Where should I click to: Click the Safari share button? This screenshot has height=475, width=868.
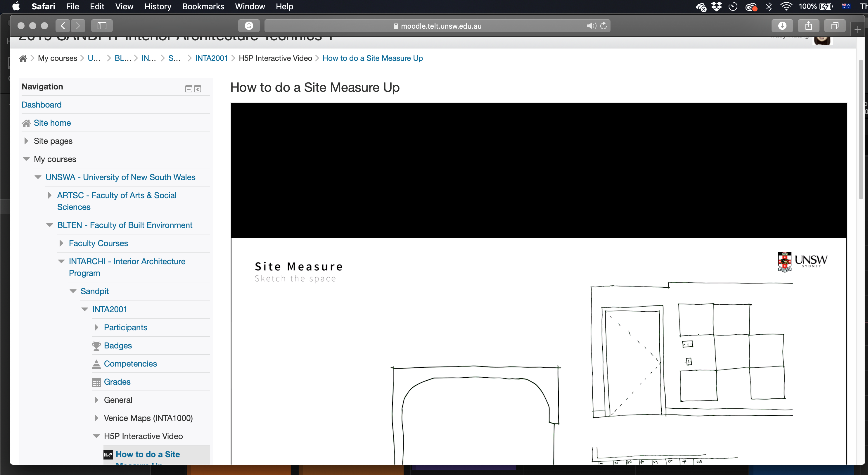(x=808, y=26)
